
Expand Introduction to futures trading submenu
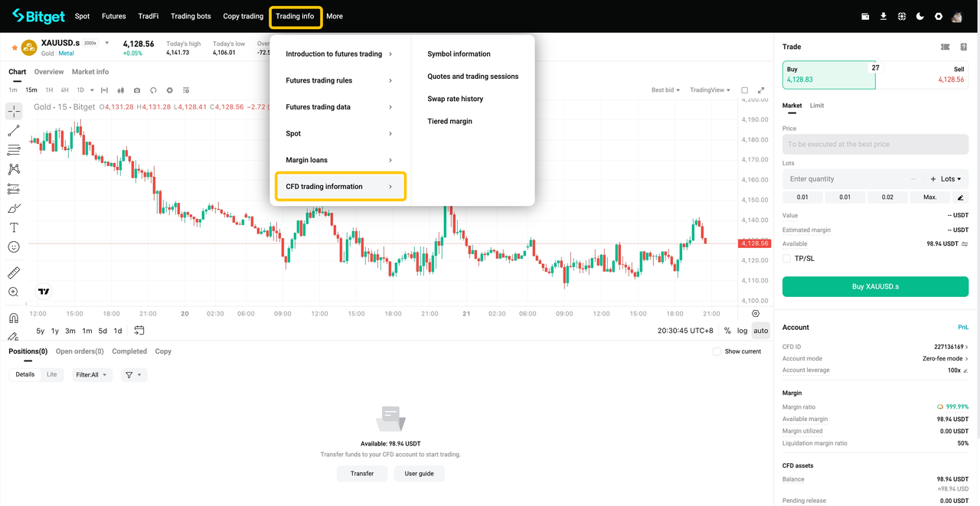pos(338,54)
